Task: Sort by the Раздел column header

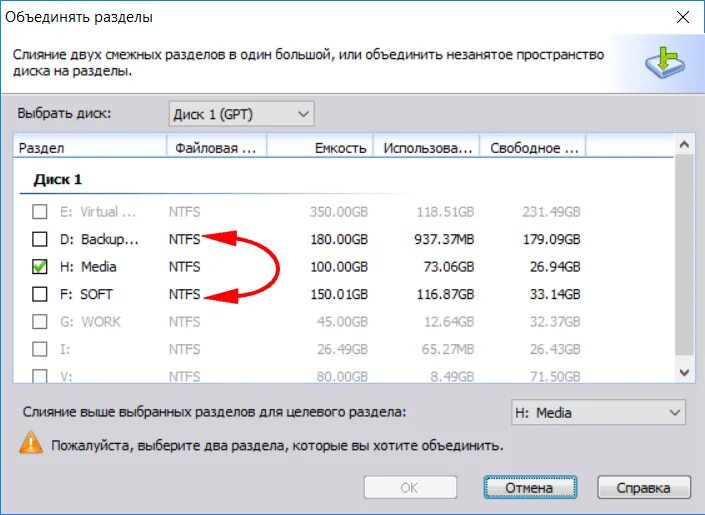Action: (90, 148)
